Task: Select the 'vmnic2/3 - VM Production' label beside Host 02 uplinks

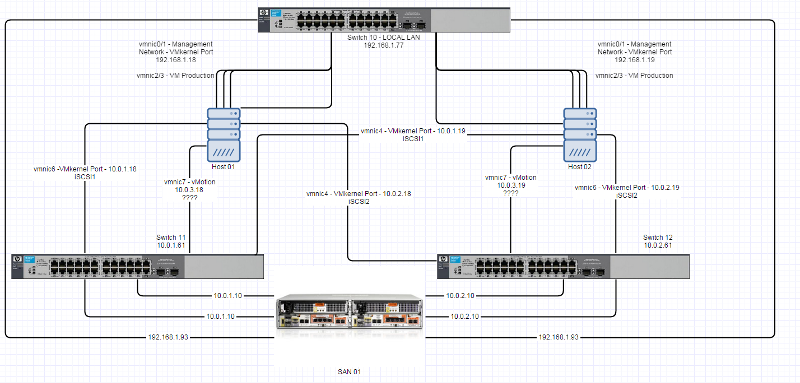Action: pyautogui.click(x=634, y=75)
